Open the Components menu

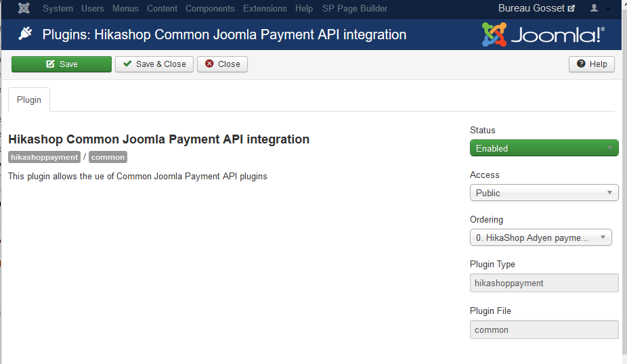pyautogui.click(x=210, y=8)
